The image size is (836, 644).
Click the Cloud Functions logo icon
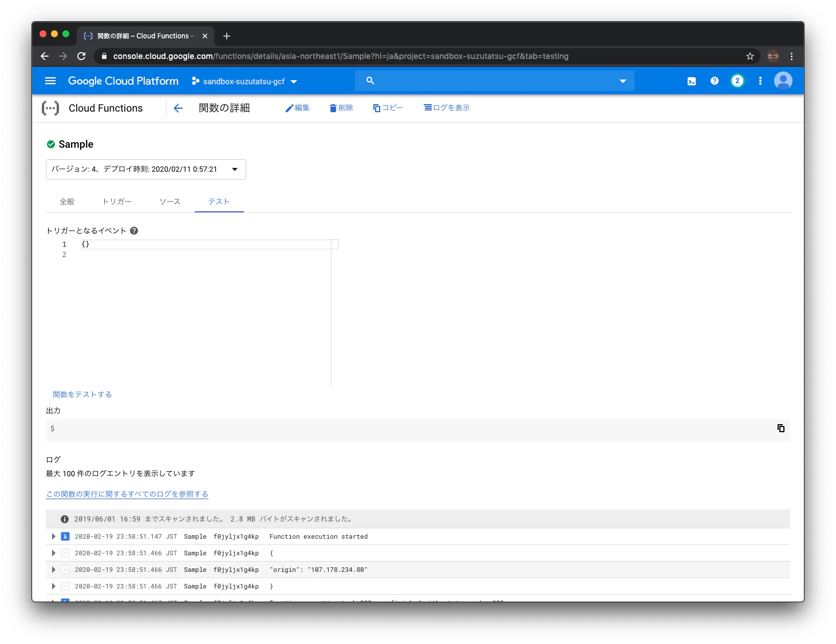coord(50,108)
